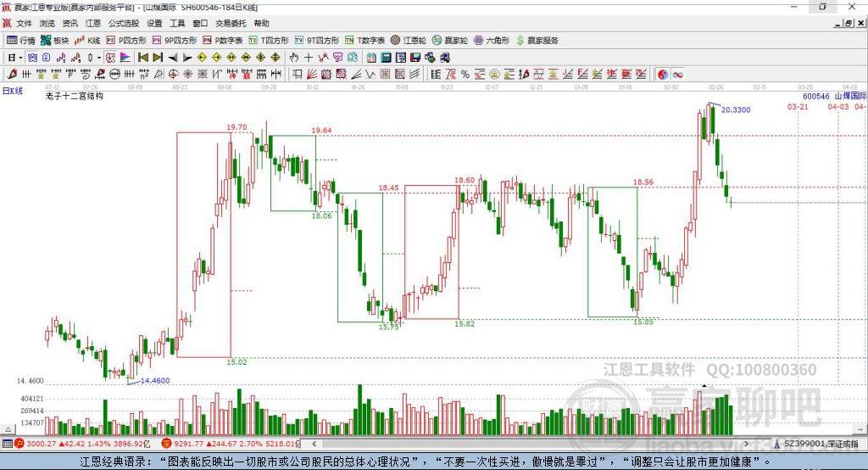Image resolution: width=868 pixels, height=470 pixels.
Task: Select the red pencil drawing tool
Action: [x=12, y=75]
